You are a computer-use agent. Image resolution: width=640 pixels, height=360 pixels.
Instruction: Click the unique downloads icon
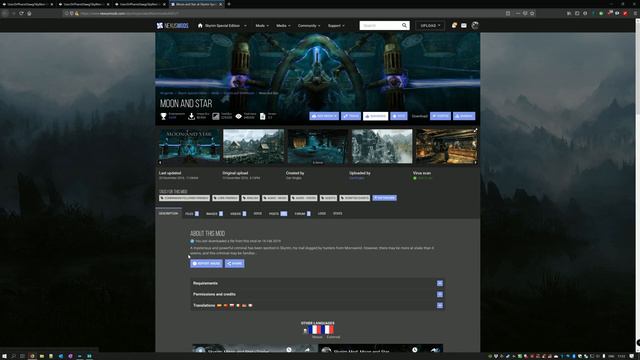click(x=191, y=116)
